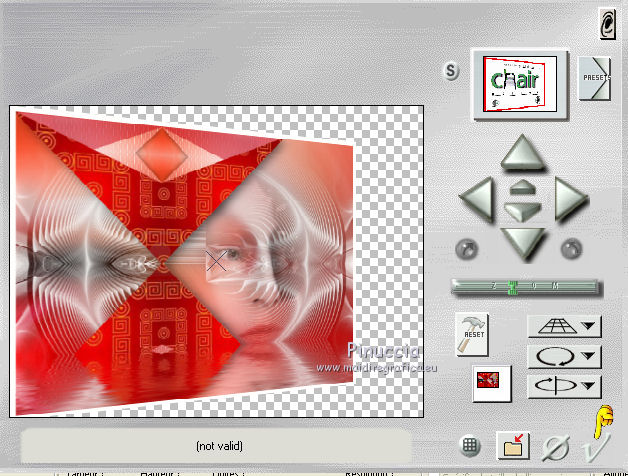The image size is (628, 476).
Task: Open the circular rotation dropdown
Action: 565,356
